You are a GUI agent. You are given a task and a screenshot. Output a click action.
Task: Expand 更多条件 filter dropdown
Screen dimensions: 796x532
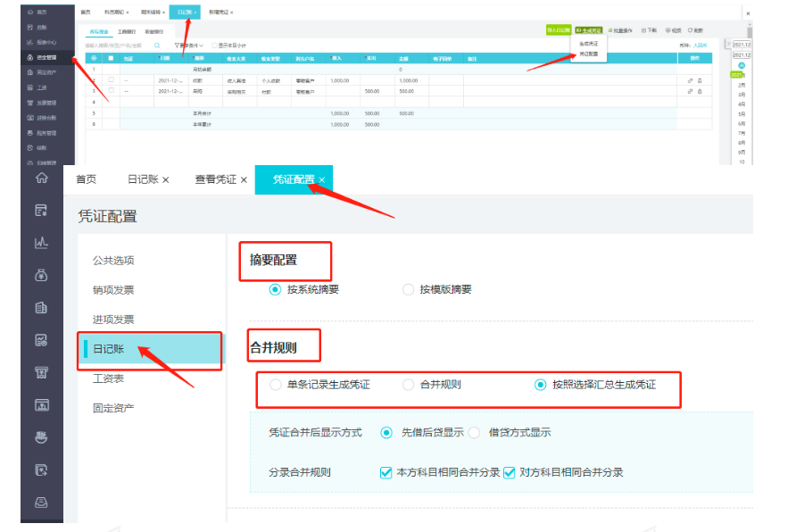coord(189,46)
